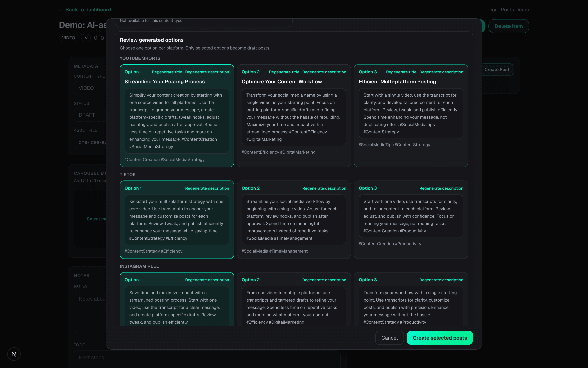The height and width of the screenshot is (368, 588).
Task: Regenerate title for YouTube Shorts Option 2
Action: tap(284, 72)
